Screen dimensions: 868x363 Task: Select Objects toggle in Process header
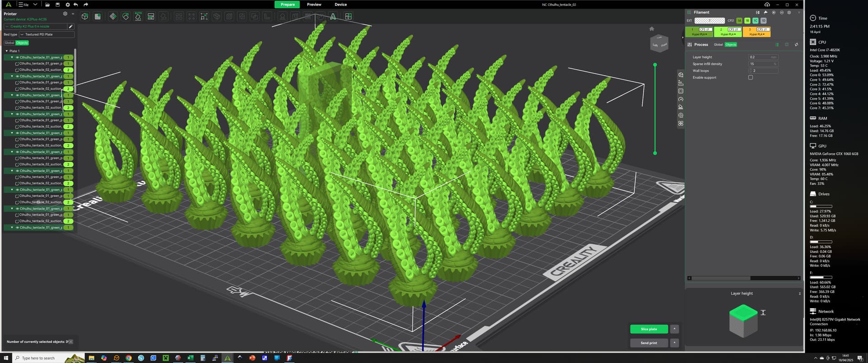point(731,44)
